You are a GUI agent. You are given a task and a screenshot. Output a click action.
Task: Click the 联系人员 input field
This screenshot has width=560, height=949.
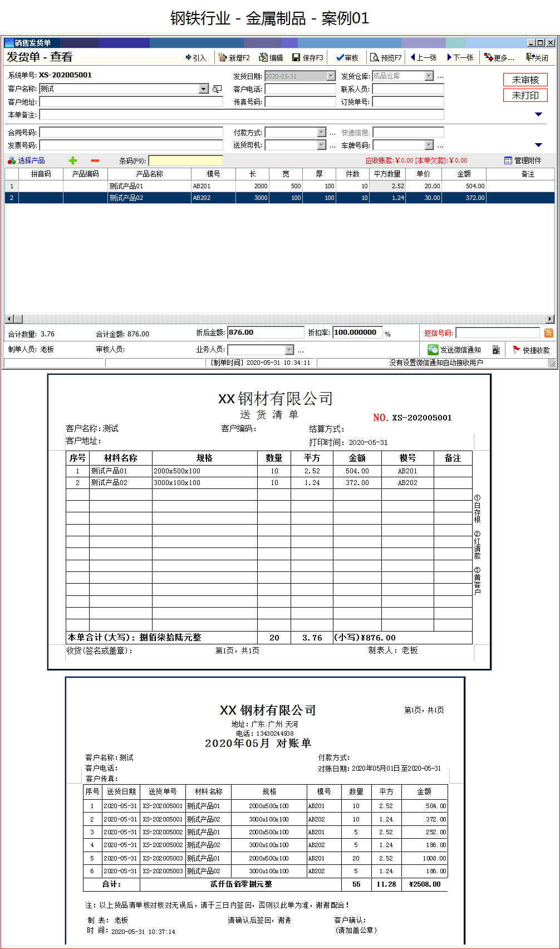tap(408, 89)
